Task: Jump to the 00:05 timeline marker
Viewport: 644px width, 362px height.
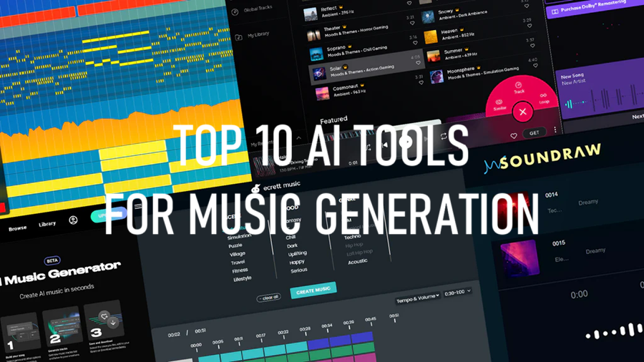Action: tap(218, 342)
